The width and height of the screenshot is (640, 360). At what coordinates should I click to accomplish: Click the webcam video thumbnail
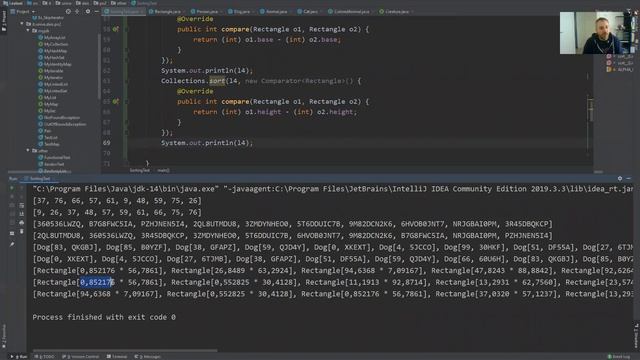tap(596, 33)
